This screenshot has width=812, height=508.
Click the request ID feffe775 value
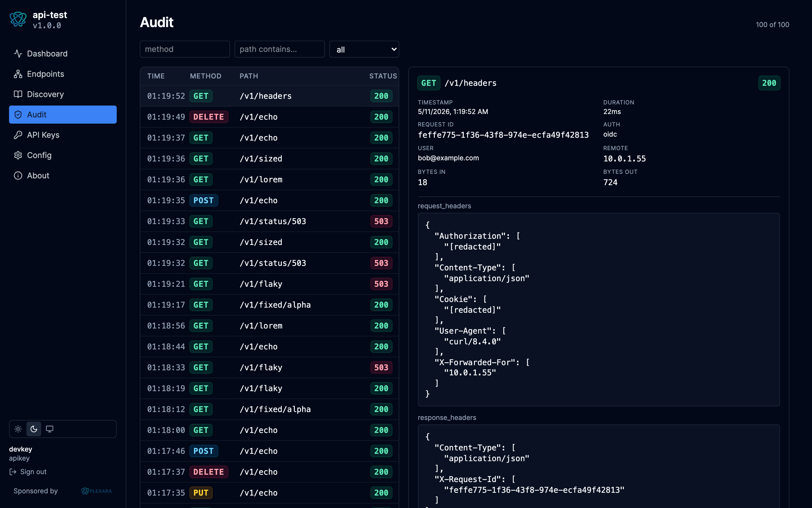click(x=503, y=135)
